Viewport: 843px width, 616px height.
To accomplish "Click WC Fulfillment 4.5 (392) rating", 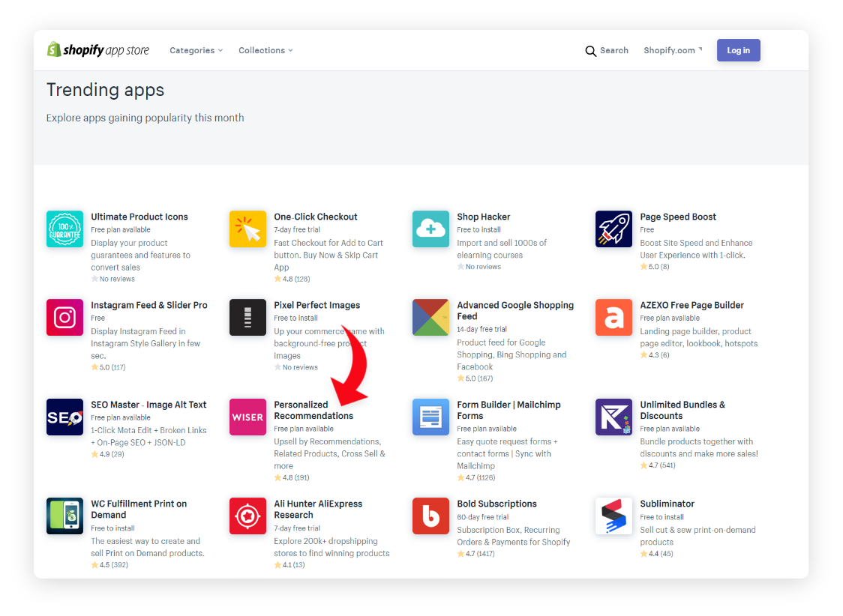I will 109,565.
